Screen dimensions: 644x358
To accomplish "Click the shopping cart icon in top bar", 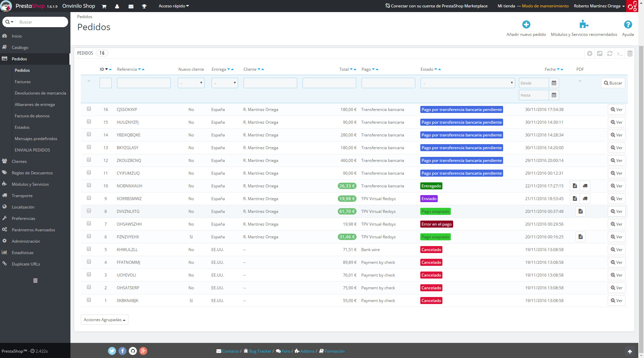I will click(x=104, y=6).
